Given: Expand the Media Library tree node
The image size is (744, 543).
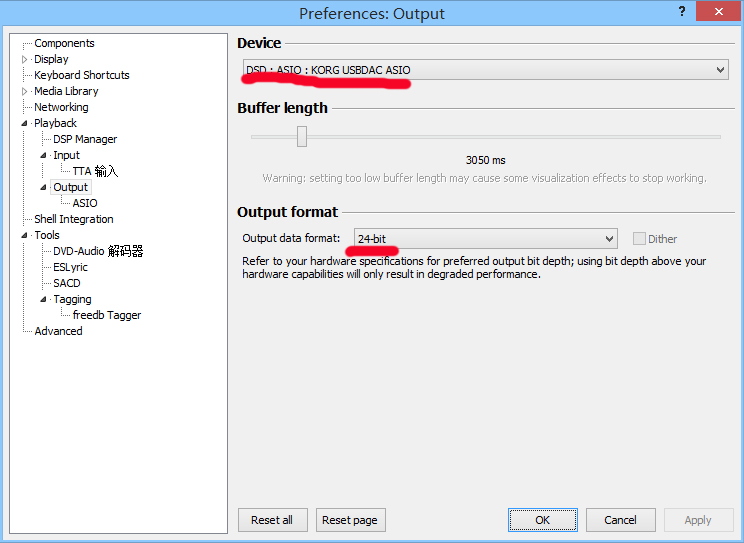Looking at the screenshot, I should pos(26,91).
